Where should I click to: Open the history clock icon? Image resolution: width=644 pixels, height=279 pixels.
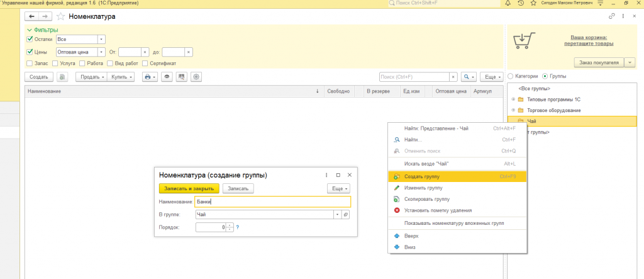pyautogui.click(x=521, y=3)
